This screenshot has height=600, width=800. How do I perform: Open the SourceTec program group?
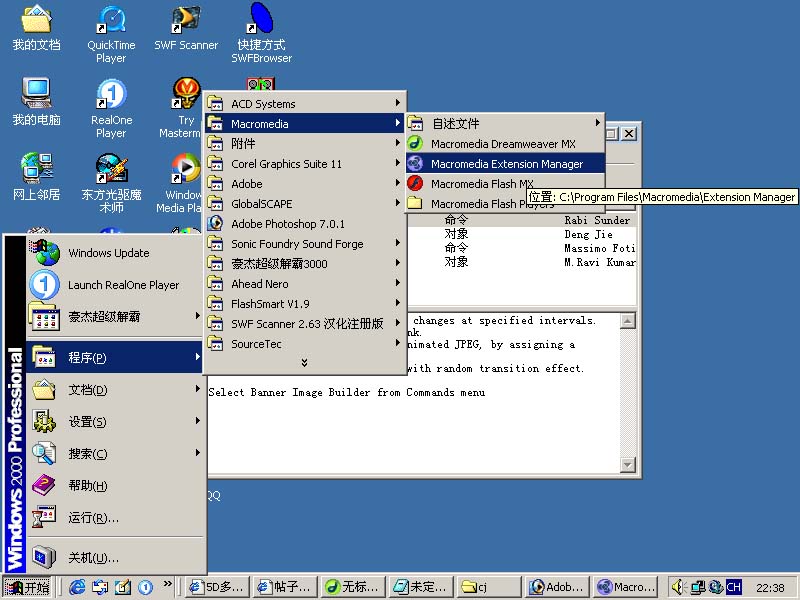pos(305,343)
